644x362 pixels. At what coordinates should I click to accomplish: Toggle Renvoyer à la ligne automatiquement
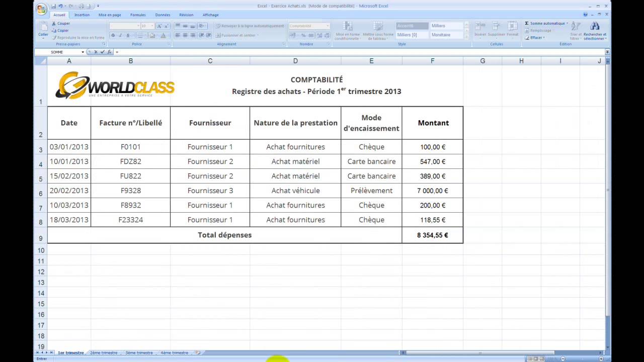coord(250,26)
